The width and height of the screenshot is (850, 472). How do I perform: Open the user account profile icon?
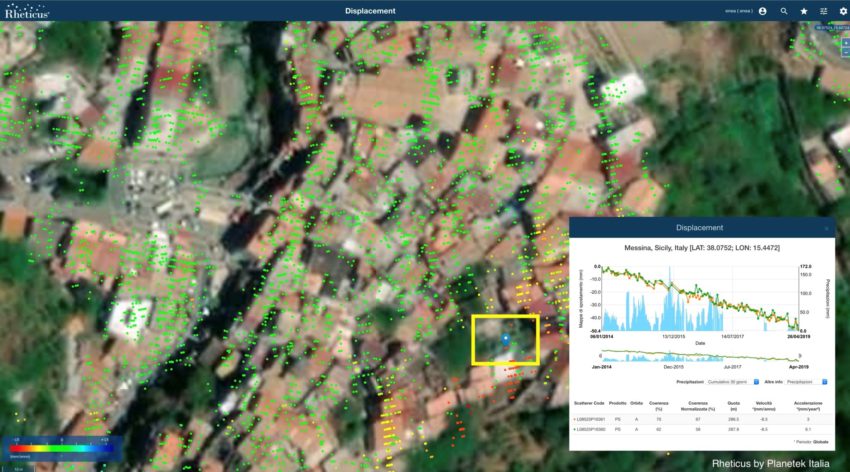point(763,11)
